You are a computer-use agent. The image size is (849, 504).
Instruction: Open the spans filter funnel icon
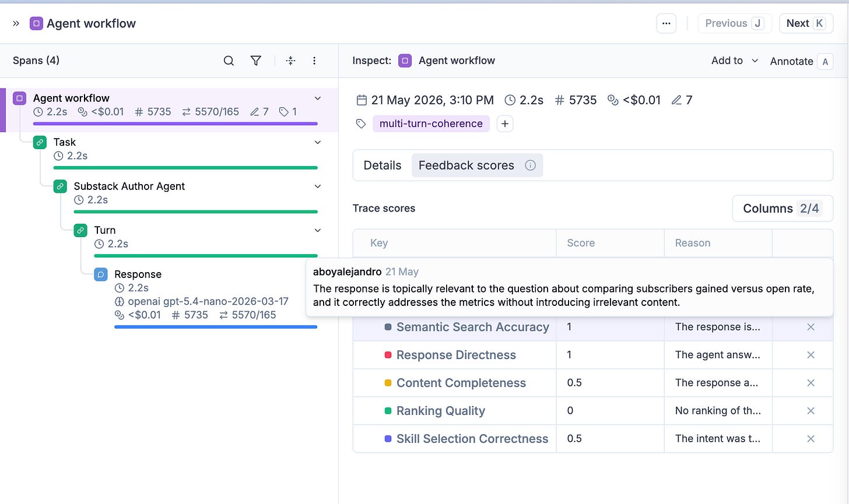click(x=255, y=61)
